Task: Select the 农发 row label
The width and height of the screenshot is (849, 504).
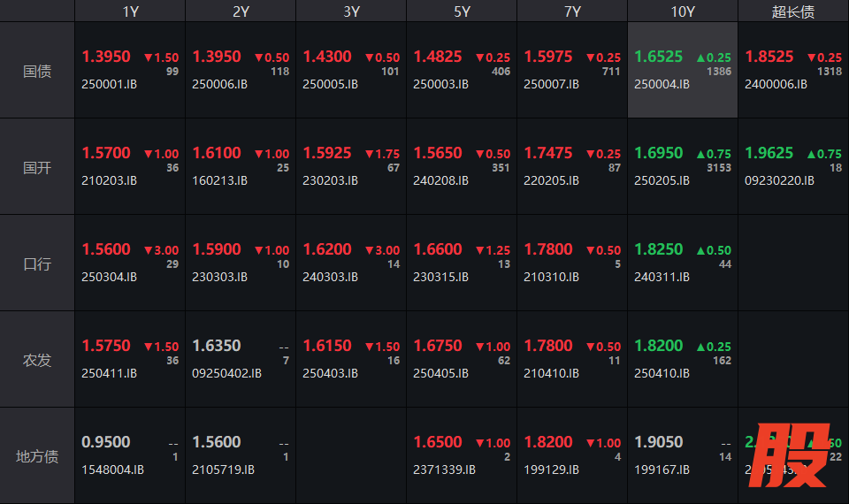Action: click(37, 360)
